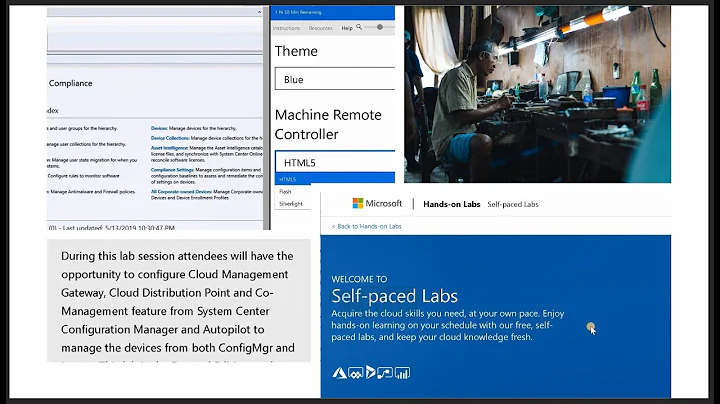Switch to the Instructions tab
The height and width of the screenshot is (404, 720).
coord(286,28)
